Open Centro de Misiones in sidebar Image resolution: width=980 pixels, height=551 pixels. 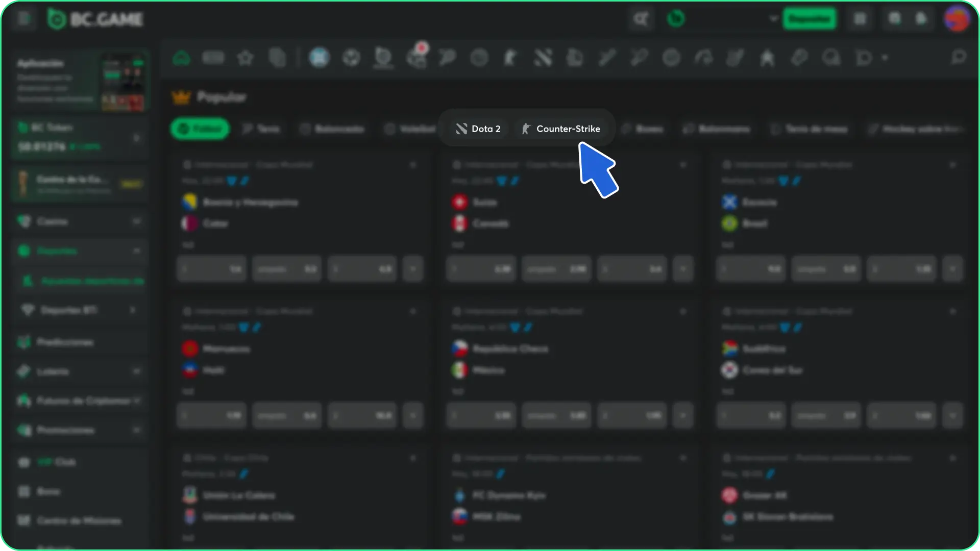[79, 521]
